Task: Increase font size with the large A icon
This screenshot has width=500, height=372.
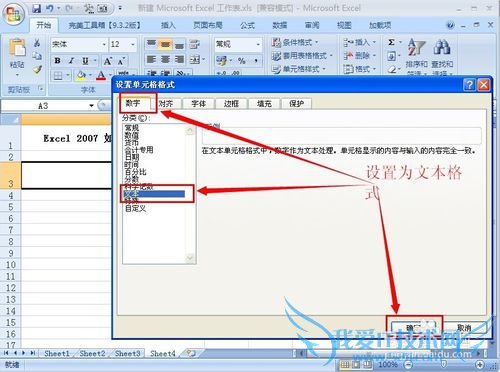Action: 107,61
